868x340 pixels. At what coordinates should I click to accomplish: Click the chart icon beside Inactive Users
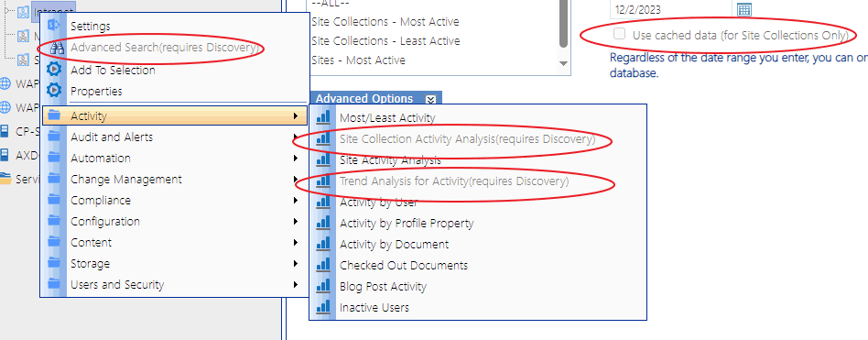pyautogui.click(x=322, y=307)
